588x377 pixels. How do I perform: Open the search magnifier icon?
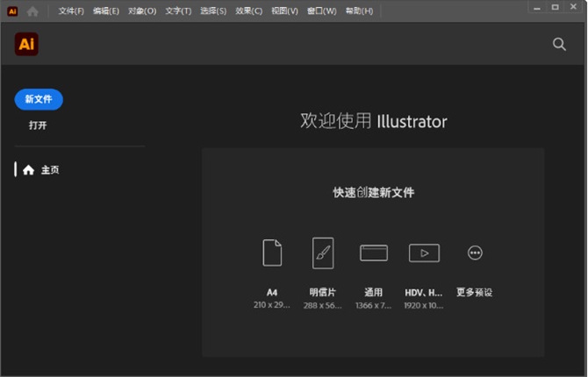point(559,44)
